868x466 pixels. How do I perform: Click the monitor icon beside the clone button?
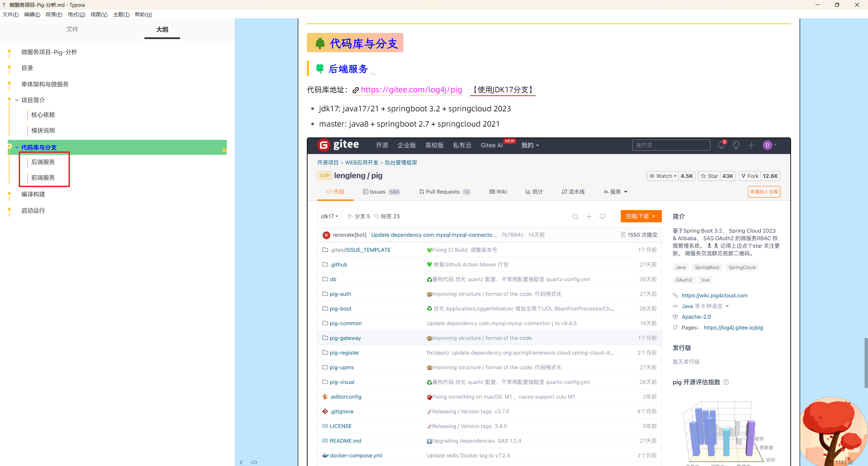pos(603,217)
